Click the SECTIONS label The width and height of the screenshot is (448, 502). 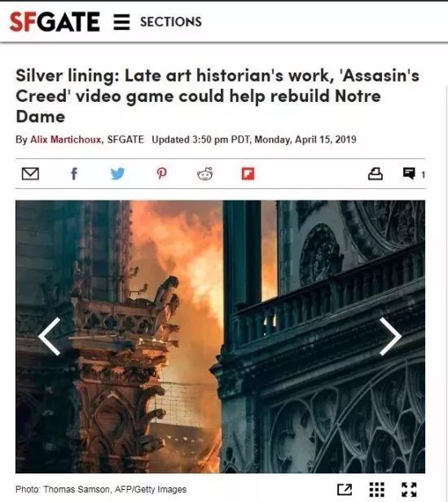pos(171,22)
